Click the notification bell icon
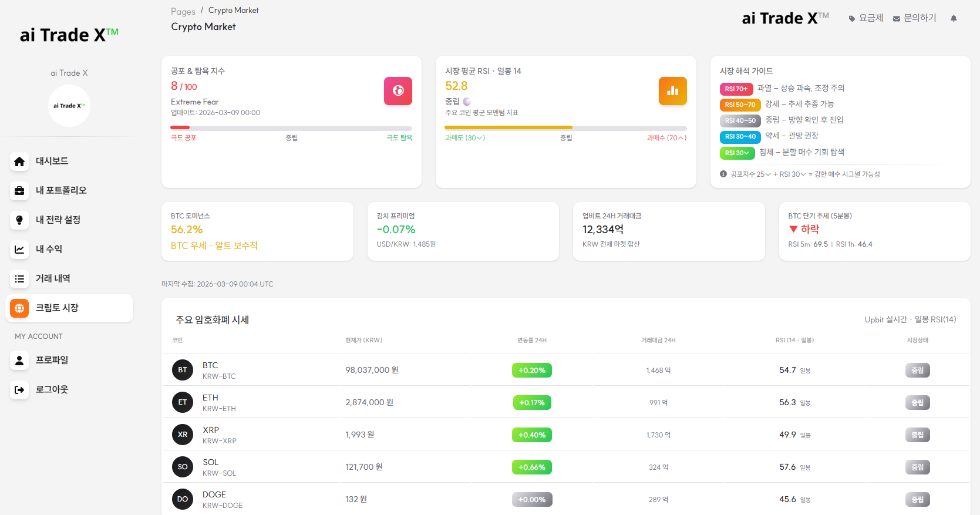The height and width of the screenshot is (515, 980). tap(954, 18)
